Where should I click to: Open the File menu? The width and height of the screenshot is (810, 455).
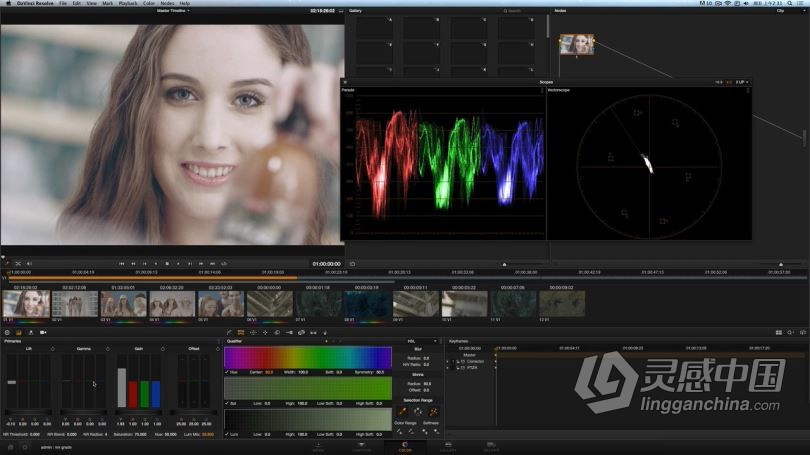pos(63,3)
